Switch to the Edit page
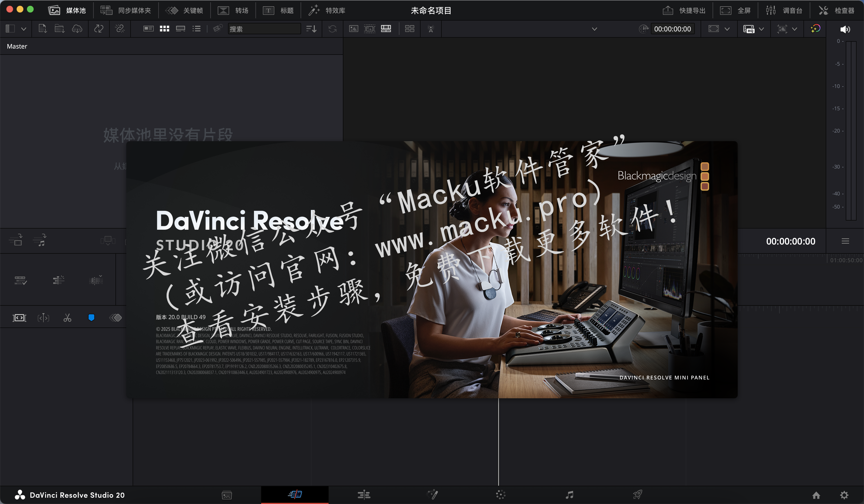This screenshot has height=504, width=864. point(364,495)
